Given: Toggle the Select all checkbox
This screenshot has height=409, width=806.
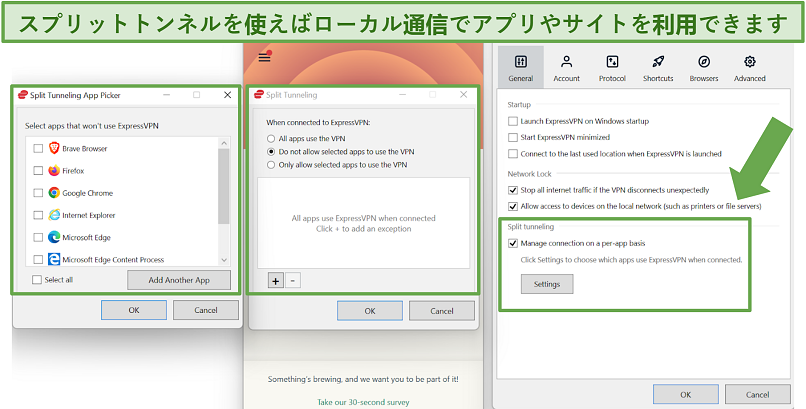Looking at the screenshot, I should click(37, 280).
